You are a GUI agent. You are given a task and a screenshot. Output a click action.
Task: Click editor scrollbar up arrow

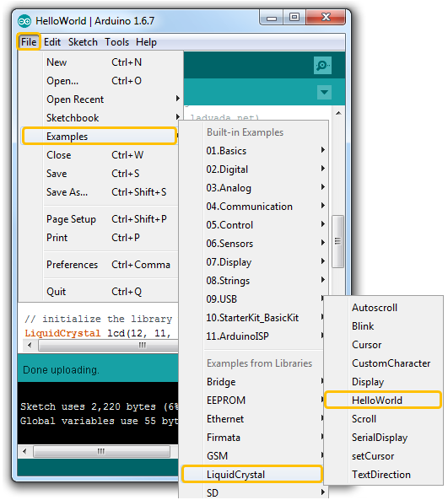coord(338,113)
